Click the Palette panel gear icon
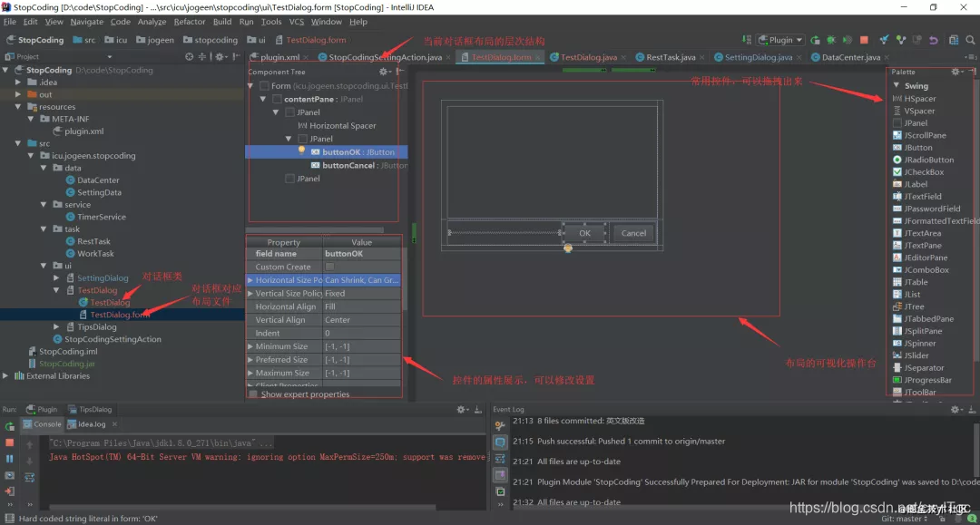Screen dimensions: 980x525 [x=955, y=72]
